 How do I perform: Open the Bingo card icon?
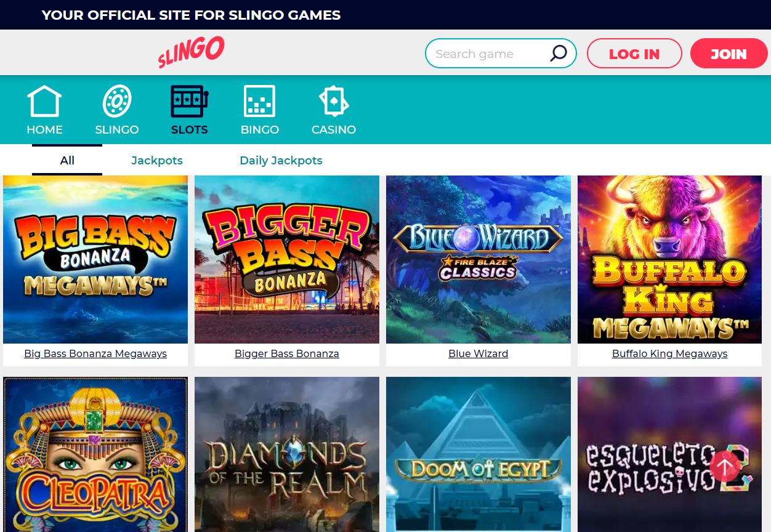click(x=260, y=101)
